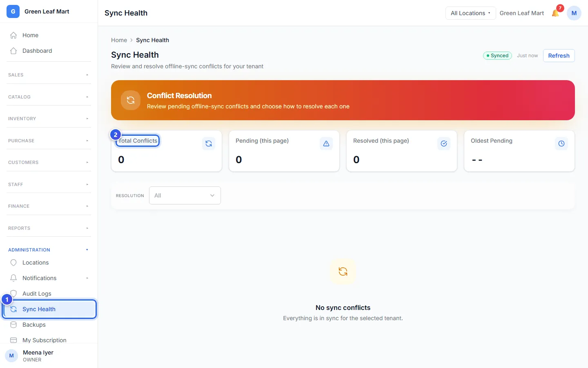This screenshot has height=368, width=588.
Task: Collapse the Administration section
Action: 49,250
